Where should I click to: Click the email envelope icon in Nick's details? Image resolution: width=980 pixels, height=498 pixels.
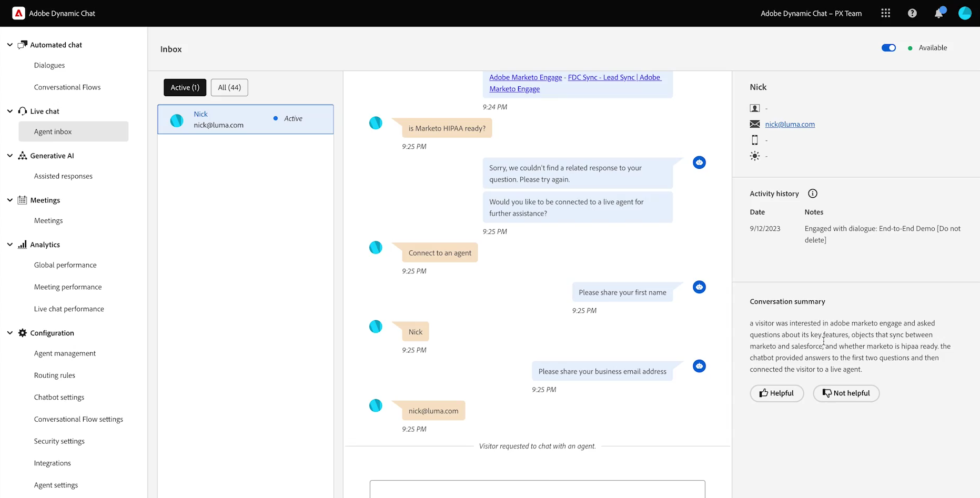[x=755, y=124]
